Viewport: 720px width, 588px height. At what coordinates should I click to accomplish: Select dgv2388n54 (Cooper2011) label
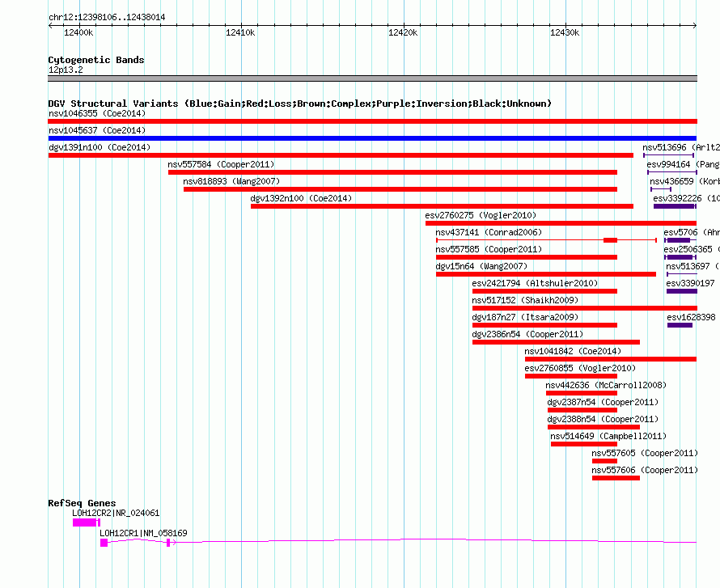pyautogui.click(x=603, y=419)
